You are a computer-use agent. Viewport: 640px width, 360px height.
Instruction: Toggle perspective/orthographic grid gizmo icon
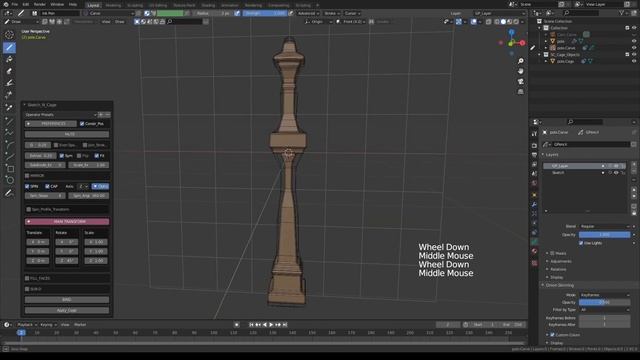520,91
